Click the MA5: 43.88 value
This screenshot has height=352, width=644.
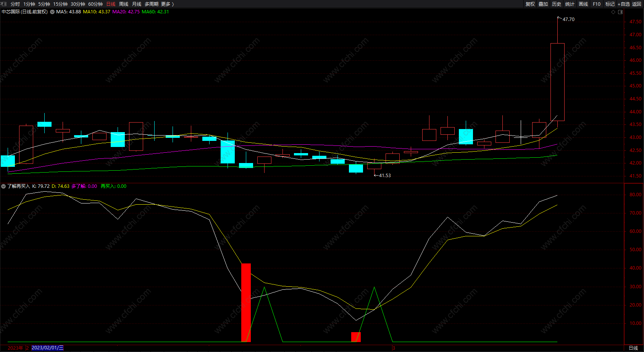click(x=68, y=12)
